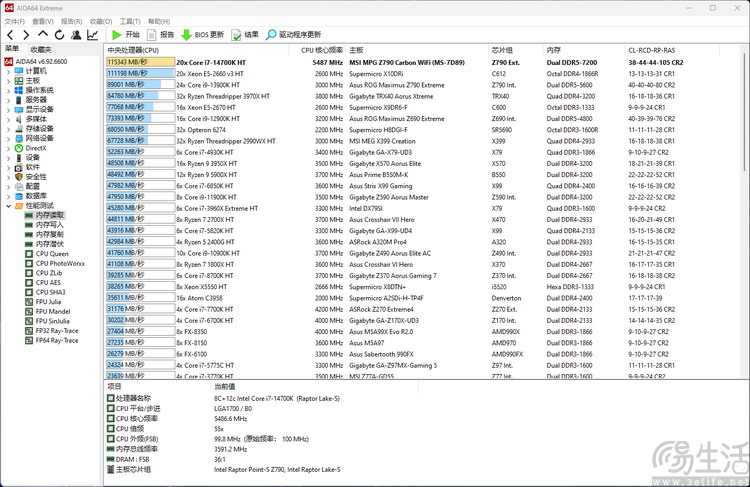Expand the 操作系统 tree node
This screenshot has width=750, height=487.
coord(8,90)
